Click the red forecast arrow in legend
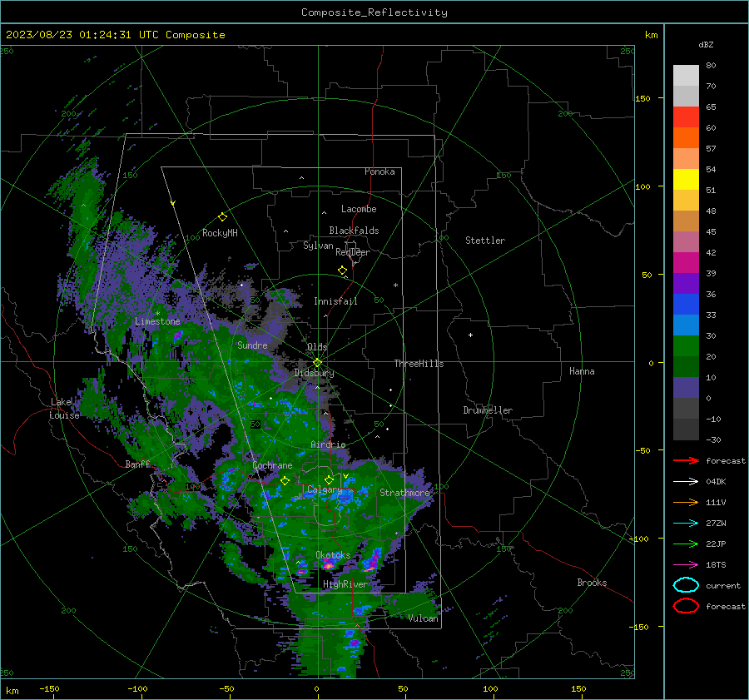Screen dimensions: 749x700 click(686, 460)
